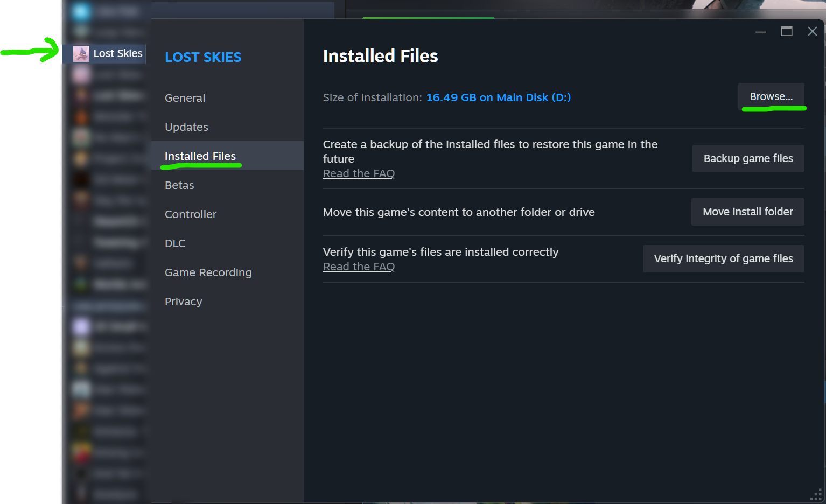Click the Browse... button
The image size is (826, 504).
[x=771, y=97]
